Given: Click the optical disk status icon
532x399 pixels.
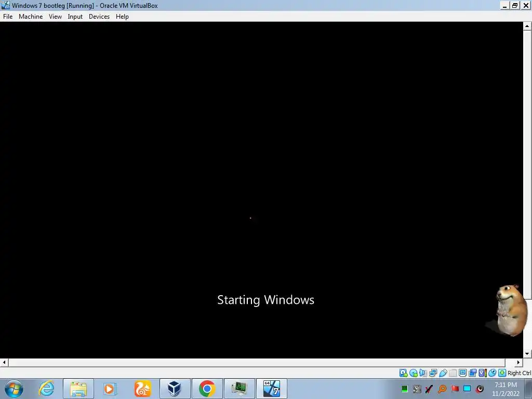Looking at the screenshot, I should coord(413,373).
